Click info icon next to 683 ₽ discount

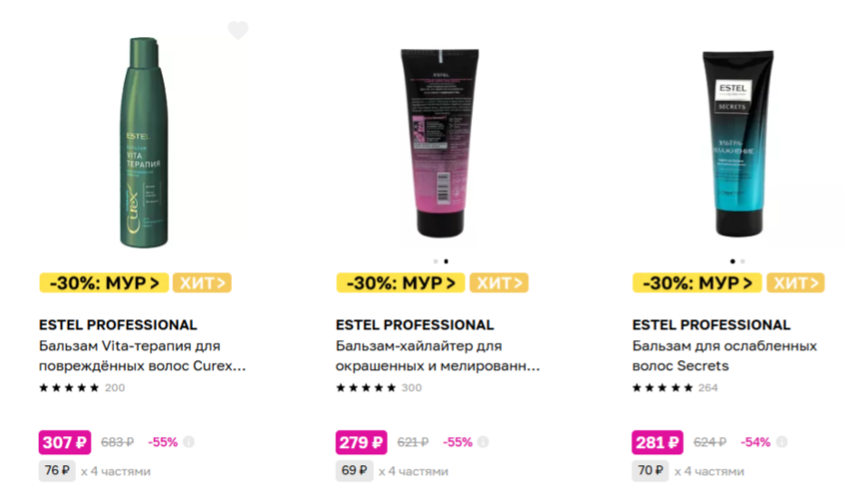coord(188,442)
